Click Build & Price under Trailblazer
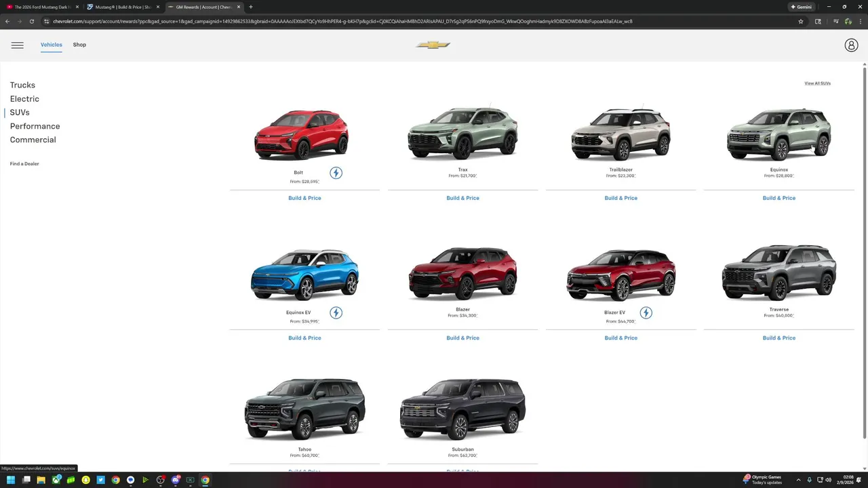Screen dimensions: 868x488 pos(620,198)
